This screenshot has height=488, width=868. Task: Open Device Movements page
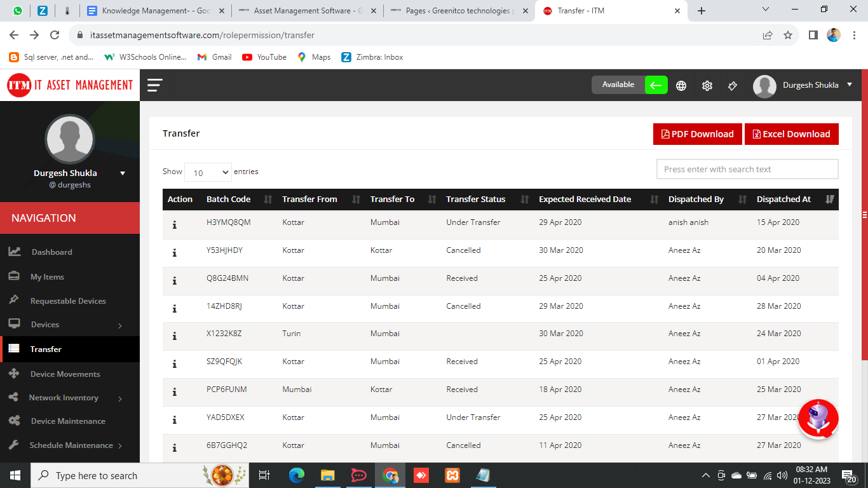pyautogui.click(x=65, y=374)
